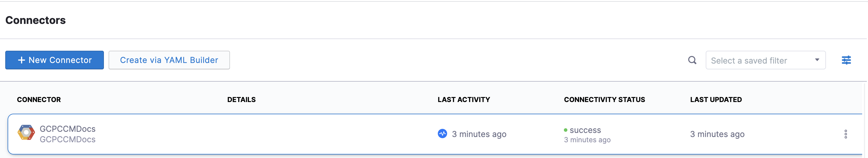Click the CONNECTIVITY STATUS column header
Viewport: 868px width, 158px height.
[604, 100]
